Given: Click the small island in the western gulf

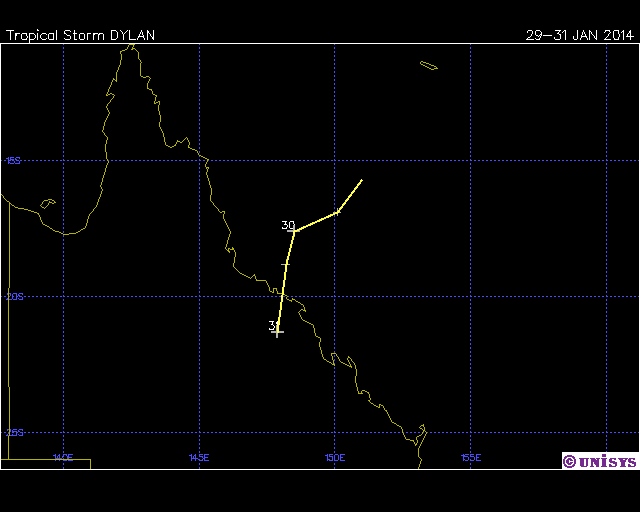Looking at the screenshot, I should (x=47, y=203).
